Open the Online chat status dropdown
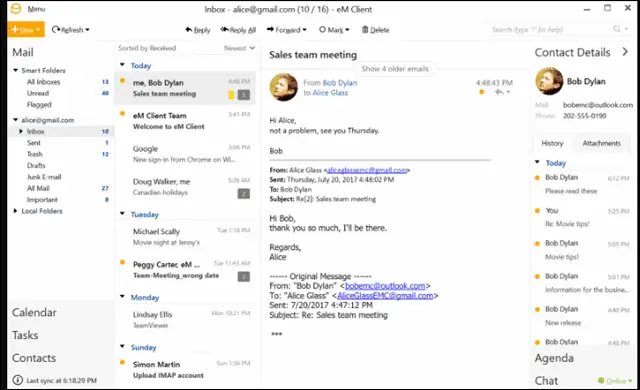The width and height of the screenshot is (640, 390). click(x=615, y=381)
